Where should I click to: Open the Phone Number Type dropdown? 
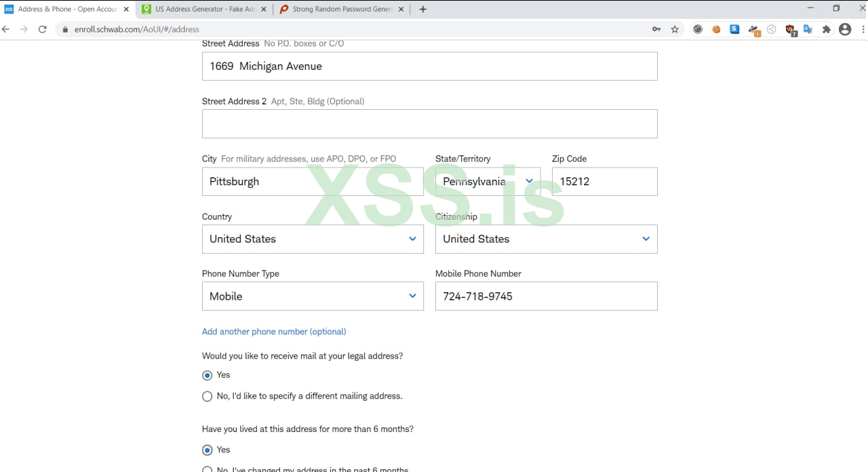pos(313,296)
